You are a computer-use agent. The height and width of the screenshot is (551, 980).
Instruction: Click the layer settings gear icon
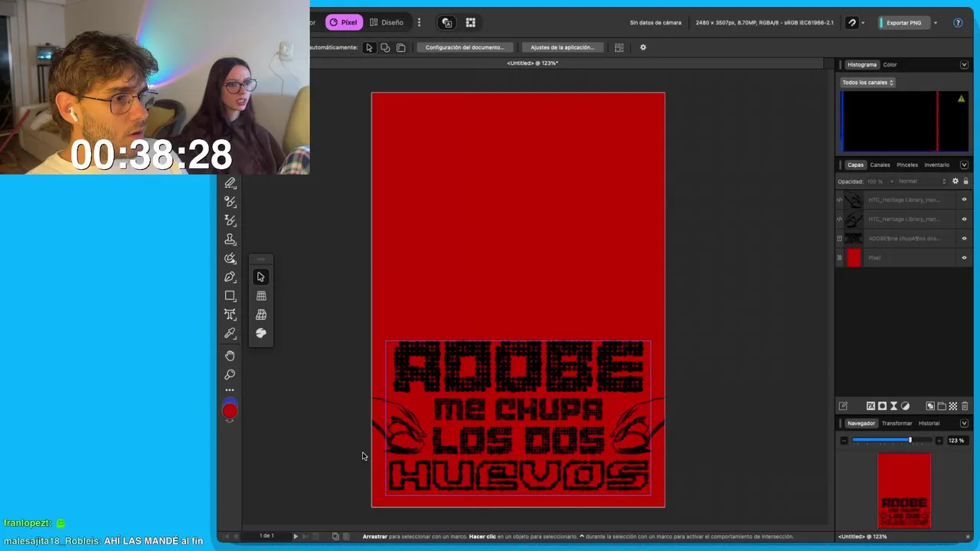955,181
